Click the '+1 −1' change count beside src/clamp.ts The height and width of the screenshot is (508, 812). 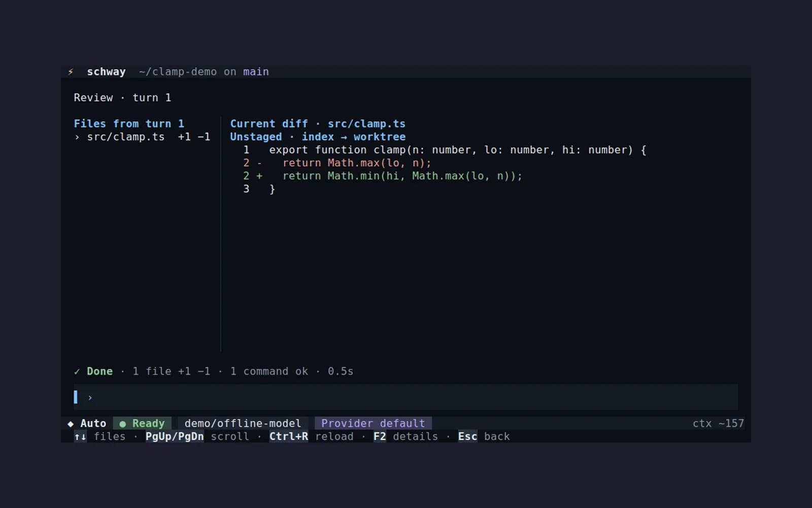coord(194,137)
